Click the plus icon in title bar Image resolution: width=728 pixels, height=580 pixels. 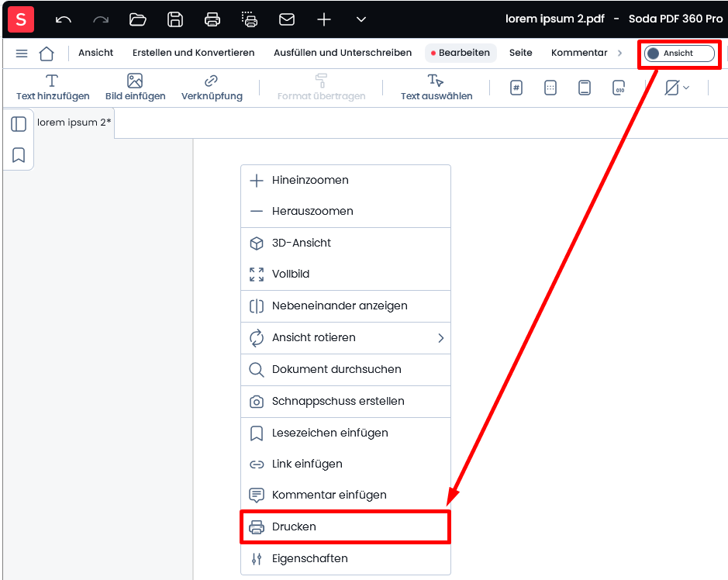click(x=323, y=19)
